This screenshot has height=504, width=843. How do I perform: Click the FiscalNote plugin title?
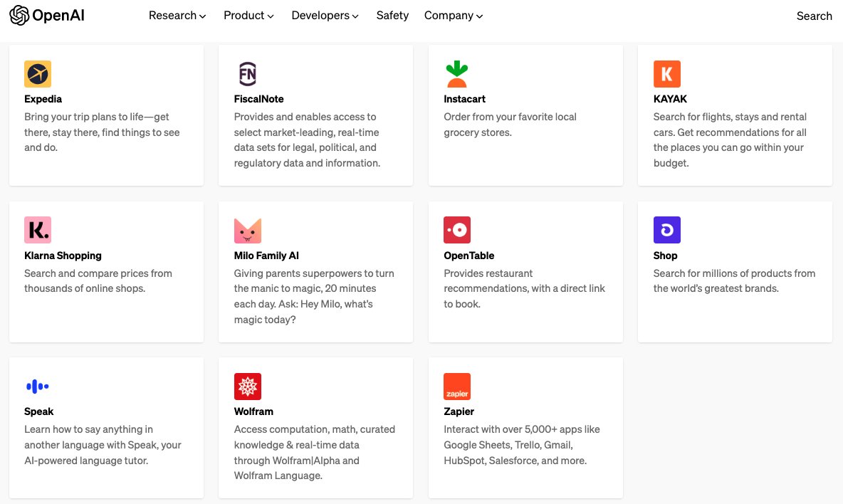tap(258, 99)
